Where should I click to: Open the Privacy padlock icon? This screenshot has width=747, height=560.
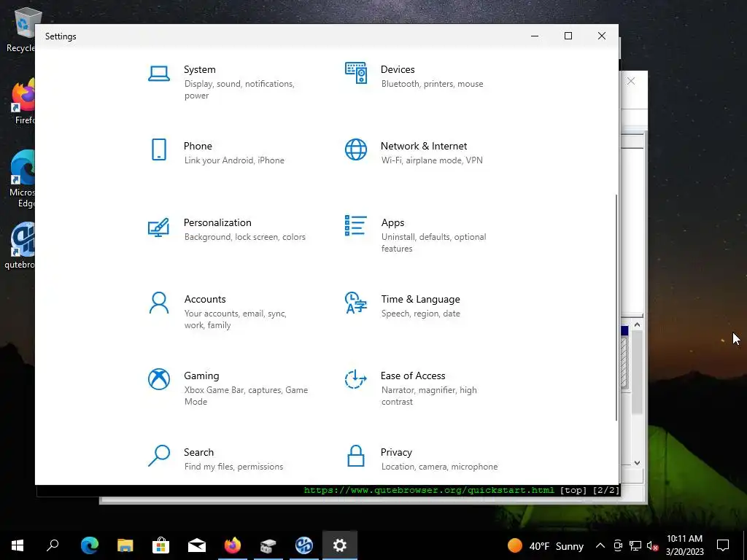356,456
